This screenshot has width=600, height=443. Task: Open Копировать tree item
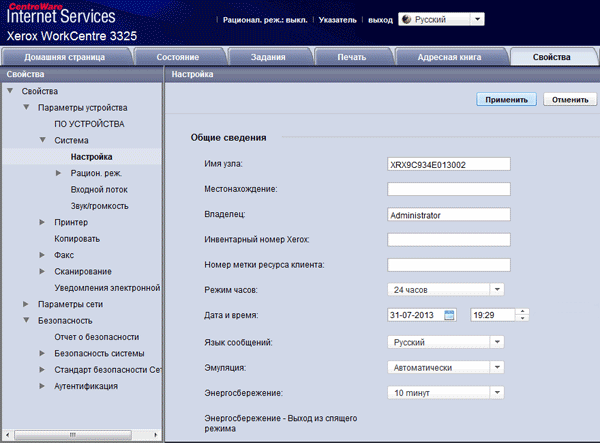pos(77,239)
